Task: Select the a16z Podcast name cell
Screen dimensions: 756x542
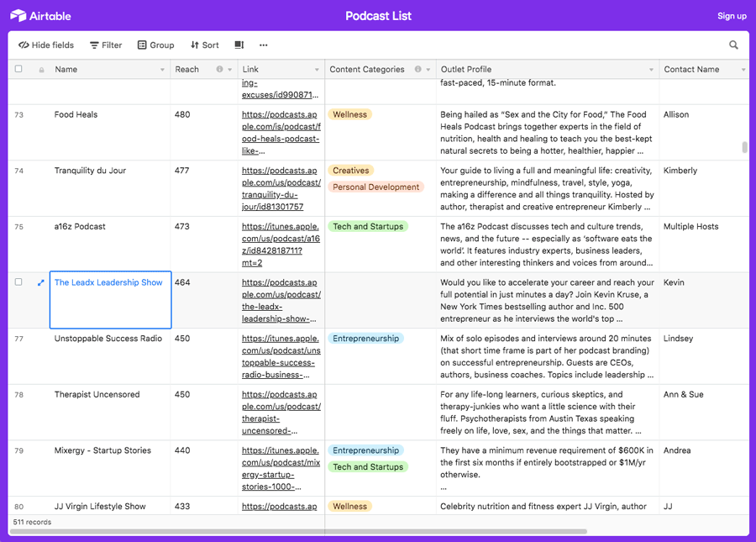Action: click(x=110, y=244)
